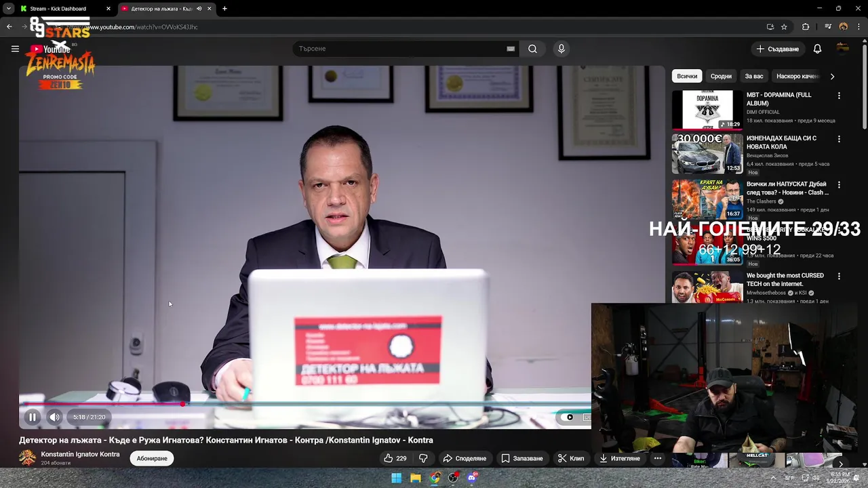Click the Dubai news video thumbnail
The image size is (868, 488).
tap(707, 199)
